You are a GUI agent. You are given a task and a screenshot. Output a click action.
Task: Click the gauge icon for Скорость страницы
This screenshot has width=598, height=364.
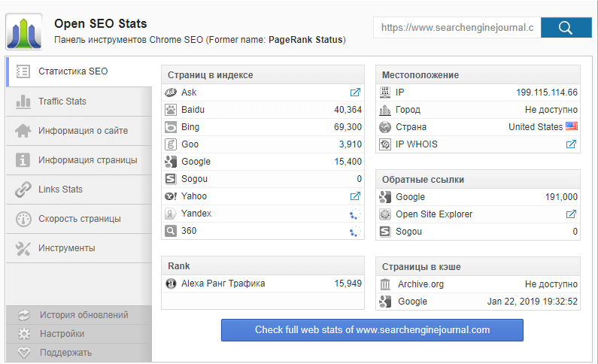tap(23, 219)
